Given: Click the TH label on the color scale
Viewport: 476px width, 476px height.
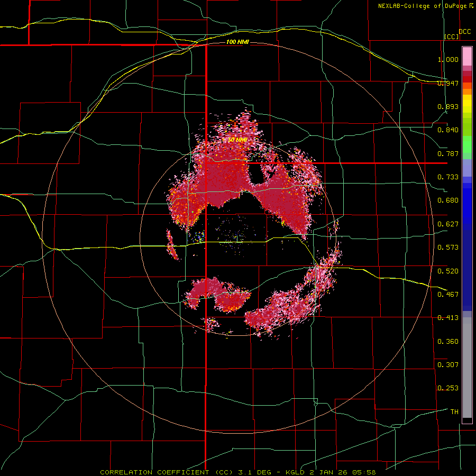Looking at the screenshot, I should (x=454, y=412).
